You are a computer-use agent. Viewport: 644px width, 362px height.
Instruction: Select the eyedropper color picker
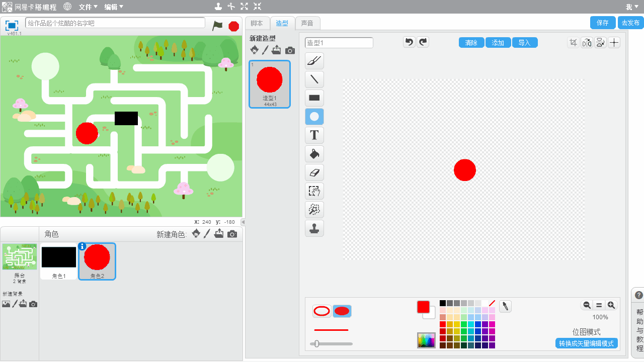pos(505,306)
